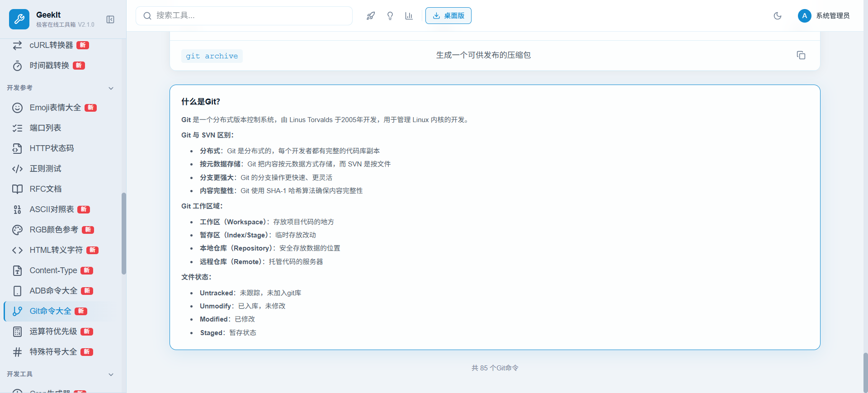Open 正则测试 menu item
The image size is (868, 393).
click(x=60, y=169)
